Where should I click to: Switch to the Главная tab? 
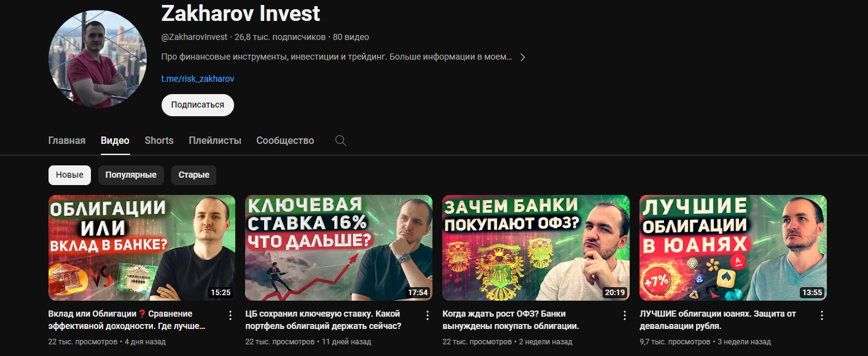coord(67,141)
